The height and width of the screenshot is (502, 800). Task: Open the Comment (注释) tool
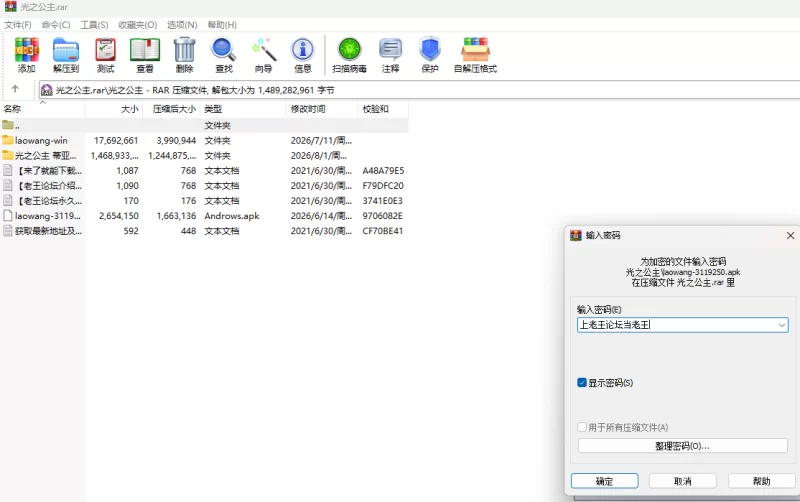390,55
